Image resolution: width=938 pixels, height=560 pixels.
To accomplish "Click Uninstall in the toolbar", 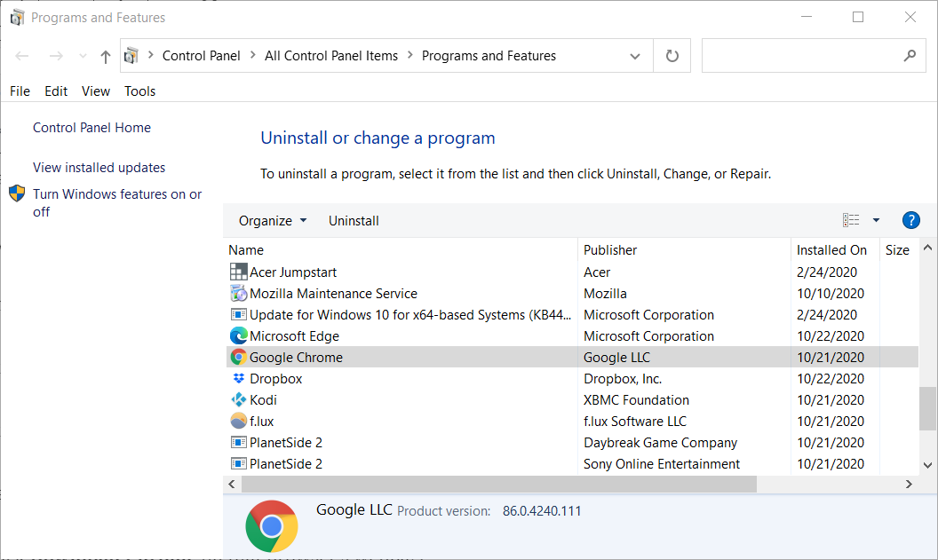I will coord(354,221).
